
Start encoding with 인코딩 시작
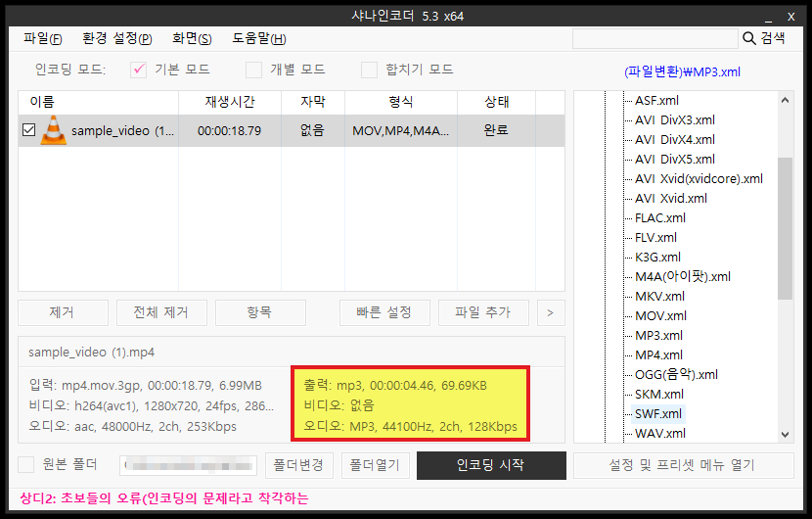click(491, 465)
